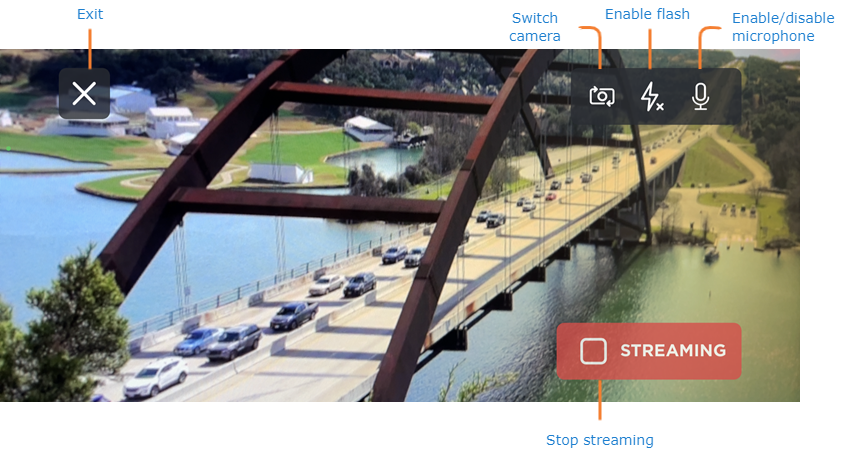Click the dark toolbar between flash and microphone
The image size is (868, 468).
tap(676, 96)
